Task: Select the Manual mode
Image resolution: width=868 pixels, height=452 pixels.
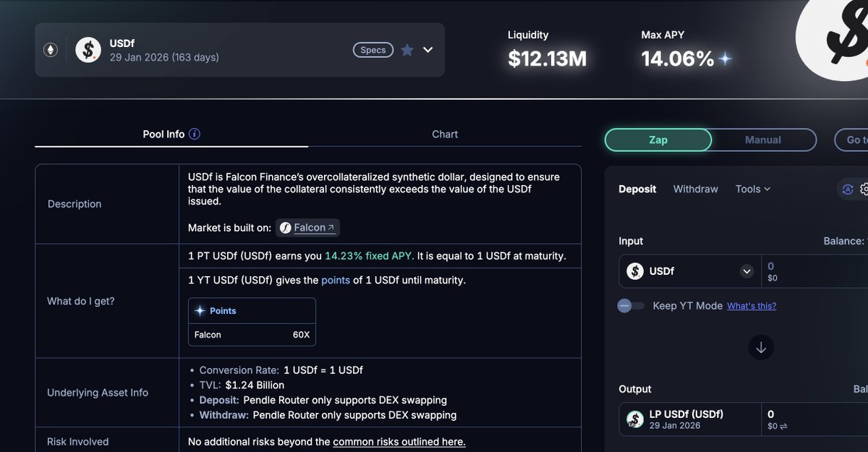Action: click(763, 140)
